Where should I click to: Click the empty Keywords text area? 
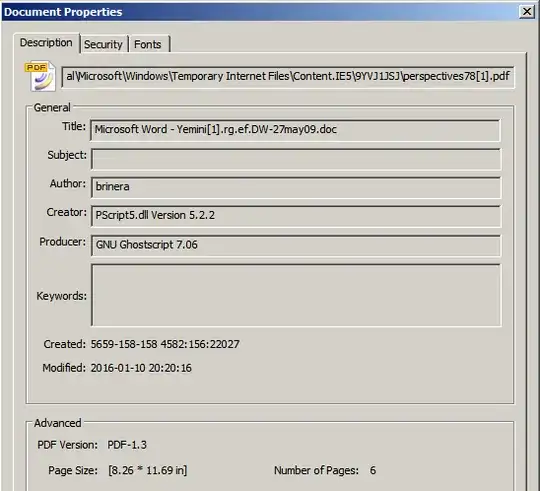coord(296,295)
